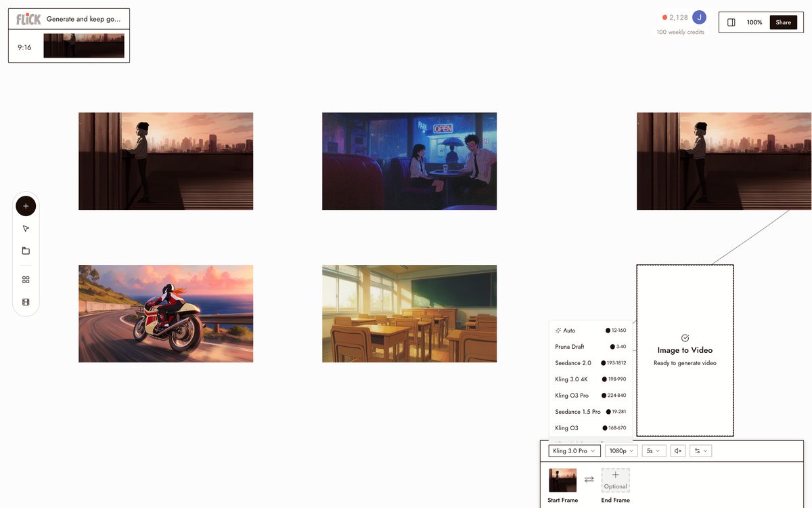The height and width of the screenshot is (508, 812).
Task: Add an optional End Frame image
Action: (x=615, y=480)
